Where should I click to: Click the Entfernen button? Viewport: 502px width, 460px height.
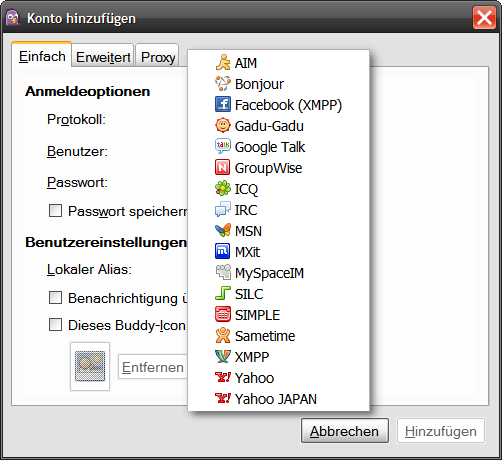pyautogui.click(x=153, y=367)
